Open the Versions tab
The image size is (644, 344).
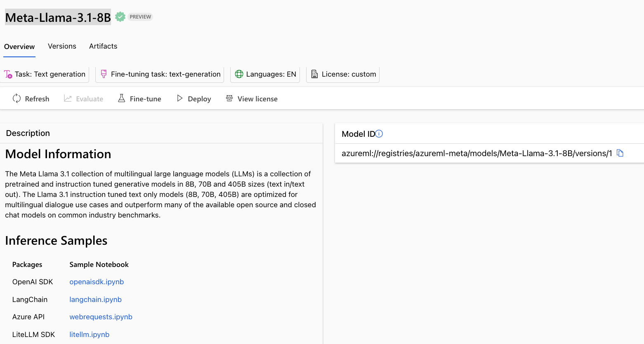[x=62, y=46]
